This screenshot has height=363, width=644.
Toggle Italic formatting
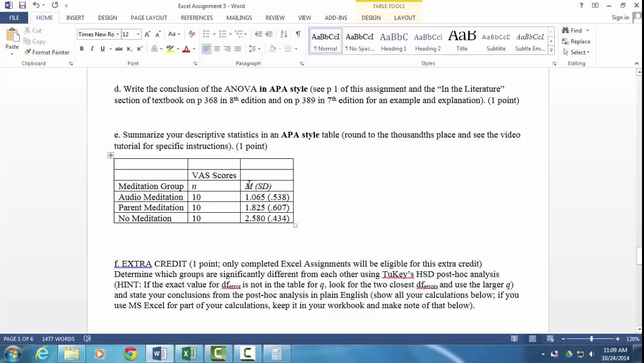tap(92, 49)
